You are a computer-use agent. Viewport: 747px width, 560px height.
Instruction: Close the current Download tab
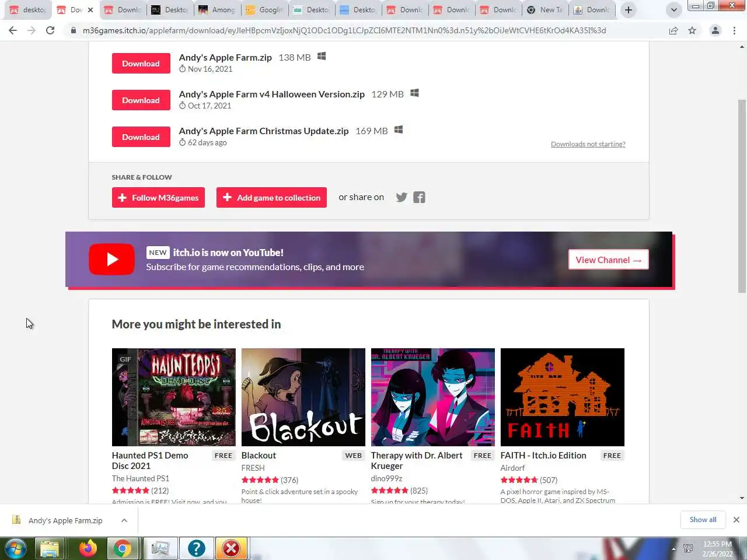coord(90,10)
